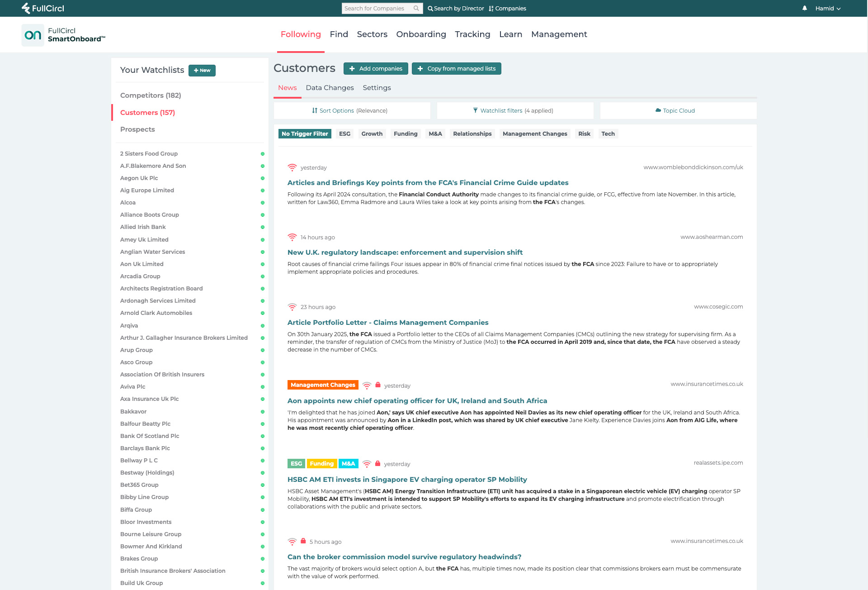This screenshot has height=590, width=868.
Task: Expand the Watchlist filters panel
Action: 515,110
